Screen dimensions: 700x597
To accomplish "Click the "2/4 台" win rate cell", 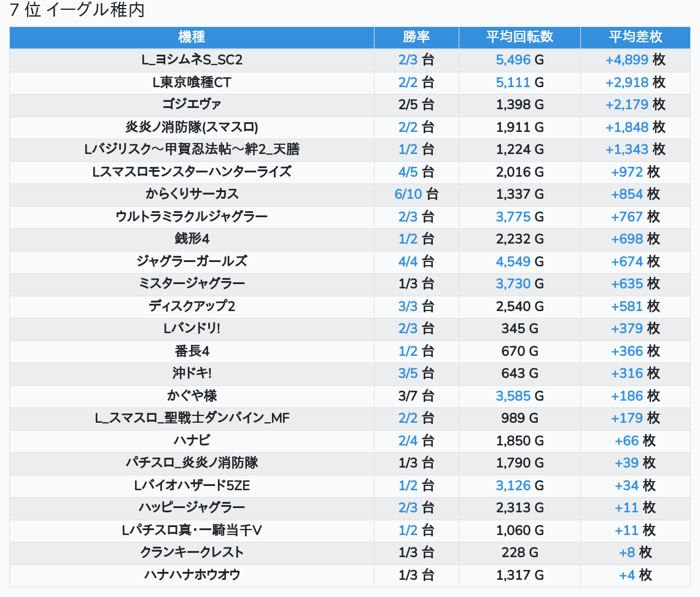I will point(416,441).
